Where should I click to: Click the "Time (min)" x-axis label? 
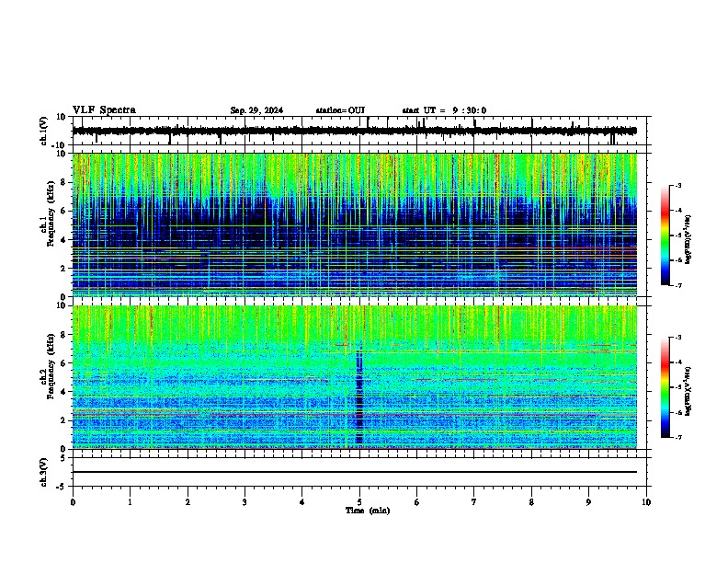(x=368, y=511)
